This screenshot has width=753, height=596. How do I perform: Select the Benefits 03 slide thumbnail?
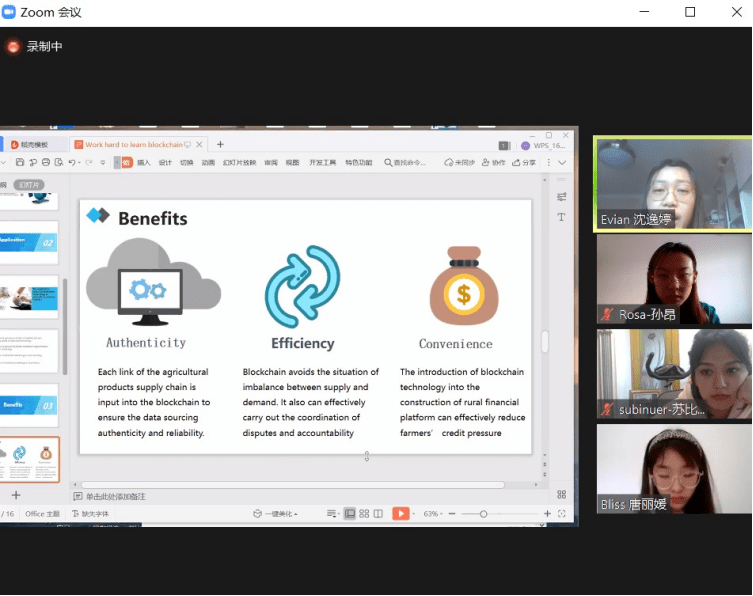click(28, 405)
